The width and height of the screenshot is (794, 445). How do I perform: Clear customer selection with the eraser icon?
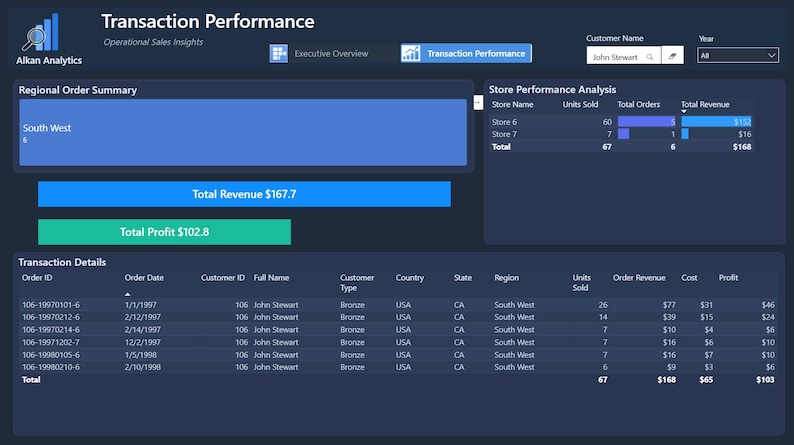[672, 56]
